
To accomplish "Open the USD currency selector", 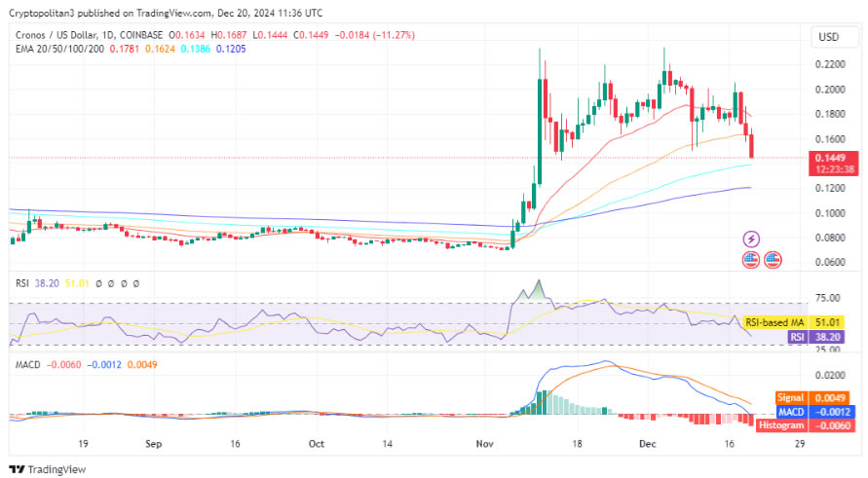I will [828, 37].
